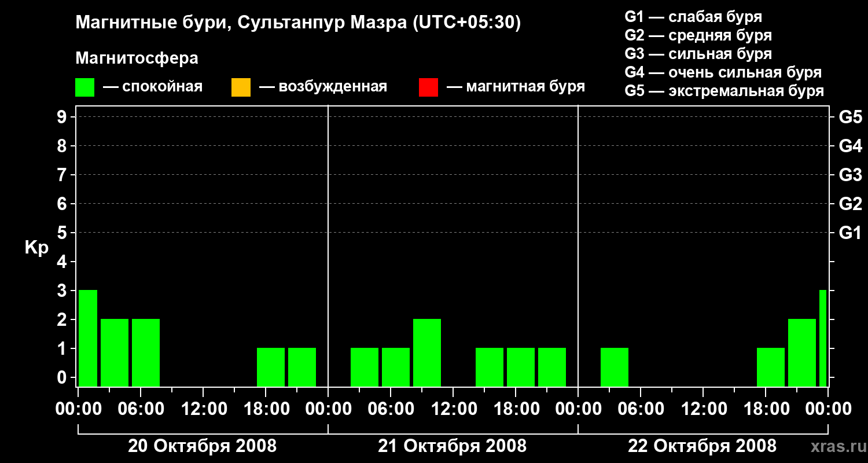The width and height of the screenshot is (868, 463).
Task: Click the 'G3 — сильная буря' legend line
Action: click(698, 54)
